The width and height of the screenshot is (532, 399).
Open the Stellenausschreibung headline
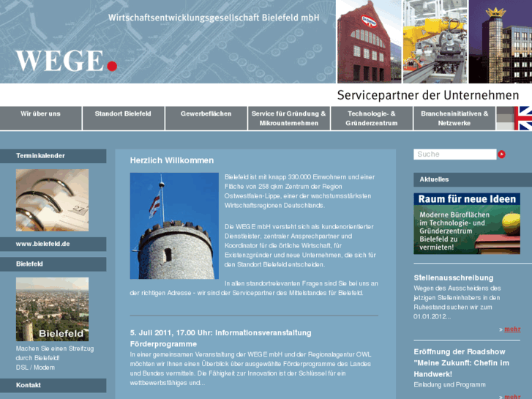(454, 277)
